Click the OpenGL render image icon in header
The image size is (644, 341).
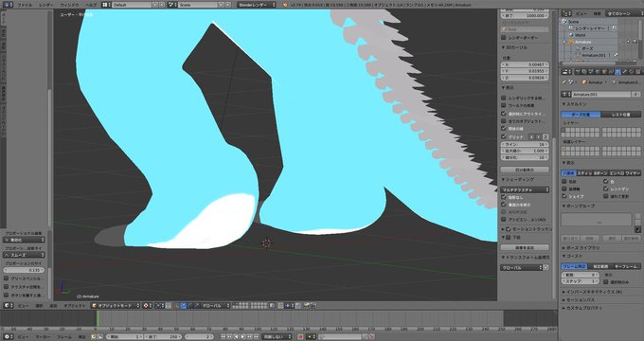306,306
